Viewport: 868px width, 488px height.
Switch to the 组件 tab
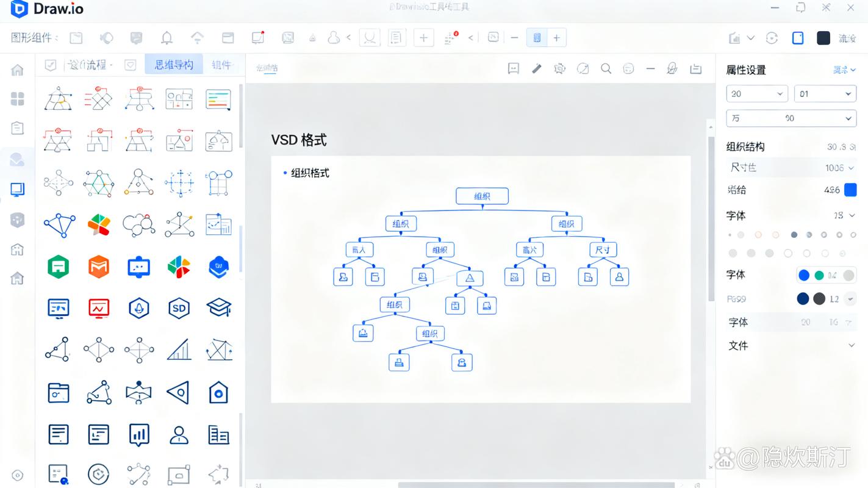[221, 65]
